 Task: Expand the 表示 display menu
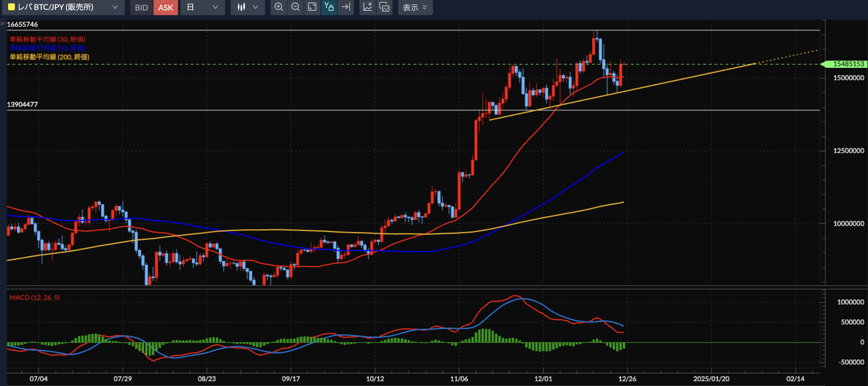tap(415, 7)
